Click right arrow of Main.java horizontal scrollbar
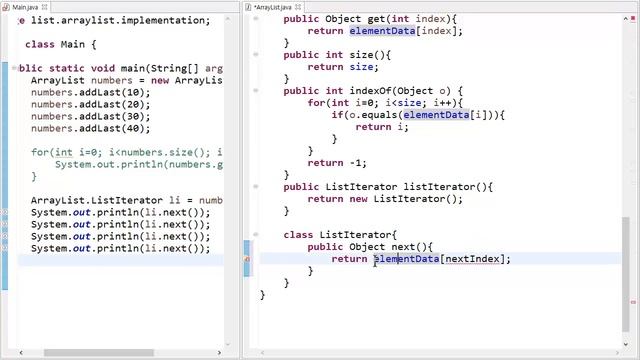Viewport: 640px width, 360px height. (x=219, y=352)
